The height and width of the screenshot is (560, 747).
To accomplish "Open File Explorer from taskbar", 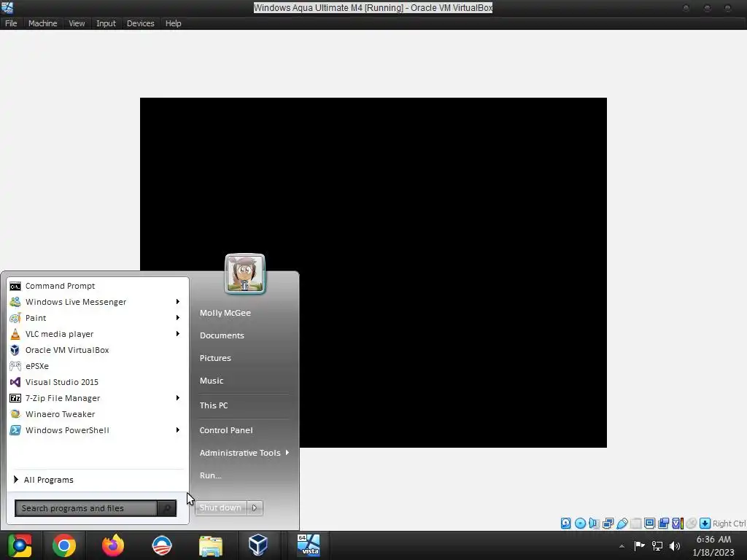I will (211, 545).
